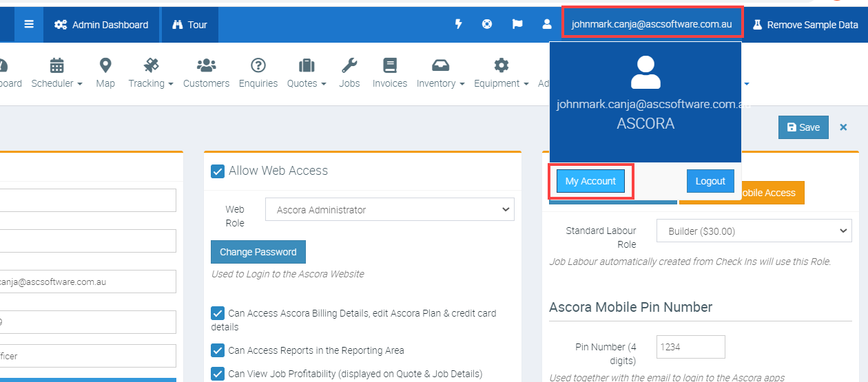Viewport: 868px width, 382px height.
Task: Go to Enquiries
Action: coord(258,73)
